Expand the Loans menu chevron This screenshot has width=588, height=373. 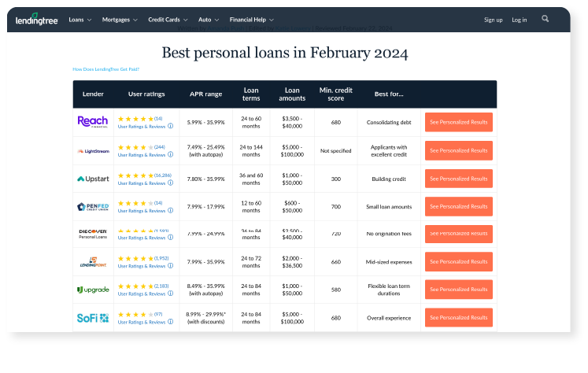[89, 20]
